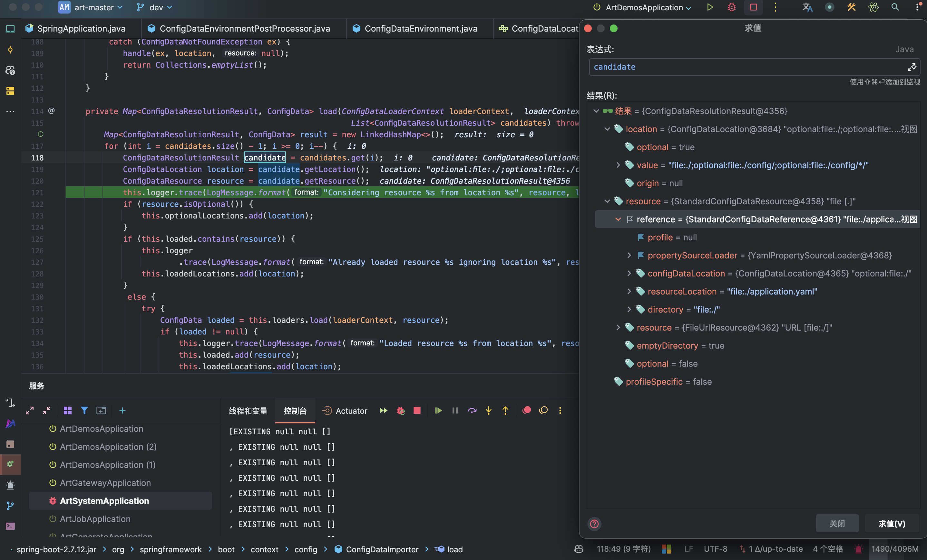Open the search everywhere magnifier icon

point(895,7)
